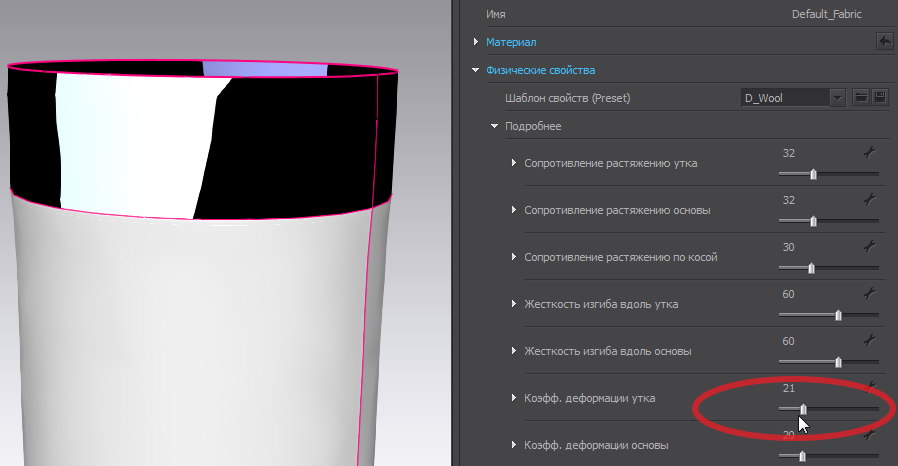Image resolution: width=898 pixels, height=466 pixels.
Task: Click wrench icon for Сопротивление растяжению утка
Action: (x=869, y=153)
